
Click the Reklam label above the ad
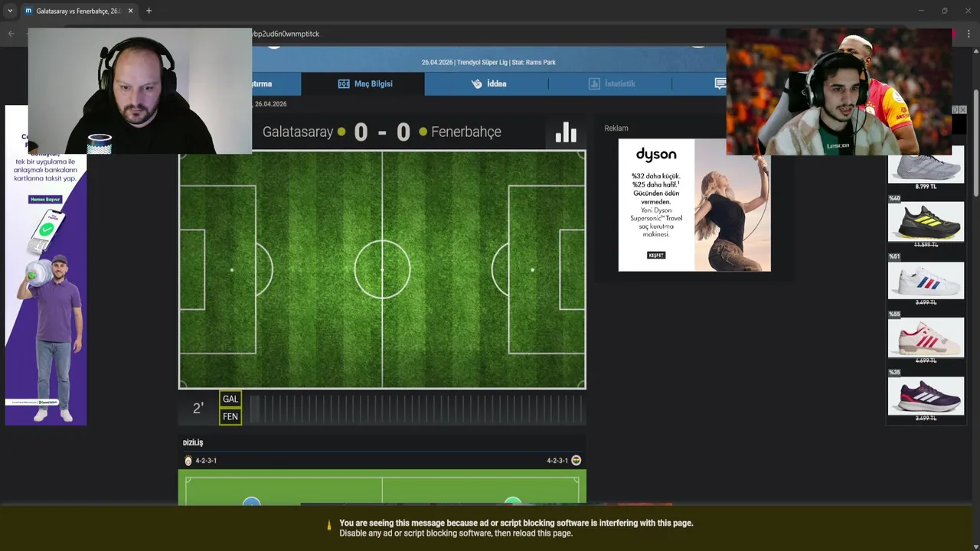coord(616,129)
